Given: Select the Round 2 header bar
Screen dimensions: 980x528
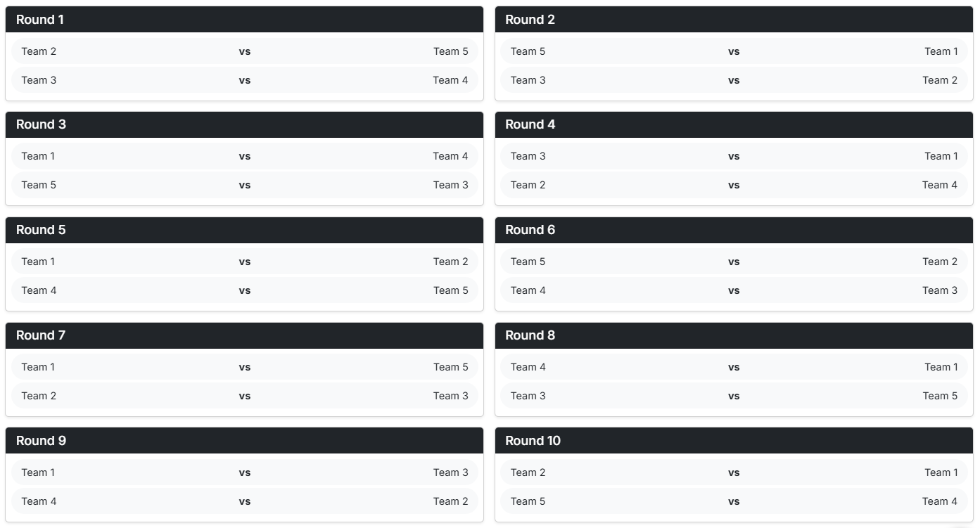Looking at the screenshot, I should [x=530, y=20].
